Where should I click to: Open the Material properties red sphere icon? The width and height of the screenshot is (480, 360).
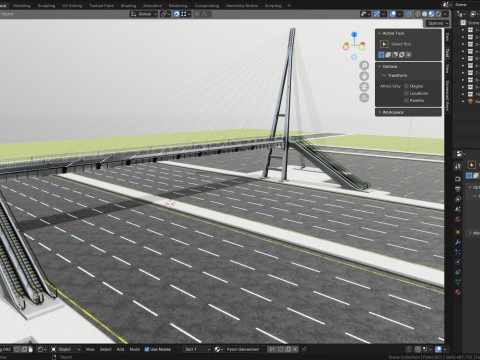(458, 292)
